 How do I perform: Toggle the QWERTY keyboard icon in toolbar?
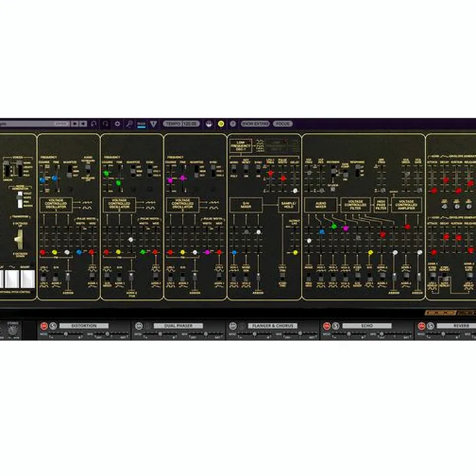[141, 124]
